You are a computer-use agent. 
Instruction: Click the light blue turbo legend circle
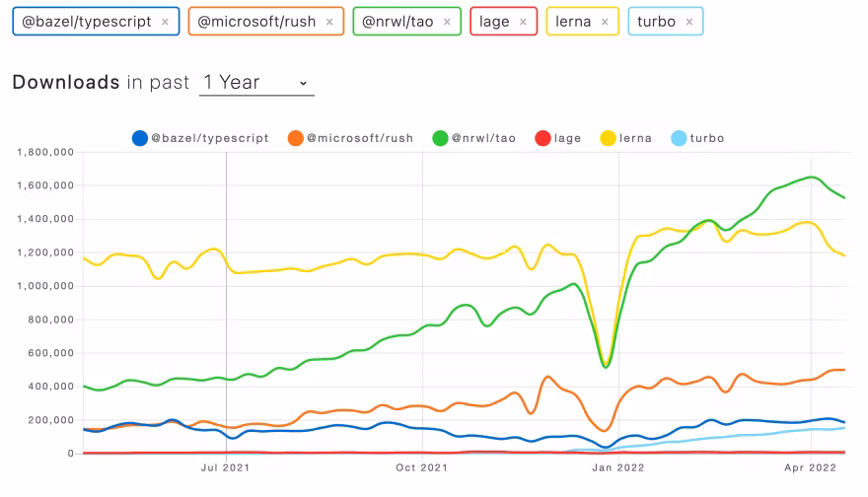pyautogui.click(x=678, y=138)
